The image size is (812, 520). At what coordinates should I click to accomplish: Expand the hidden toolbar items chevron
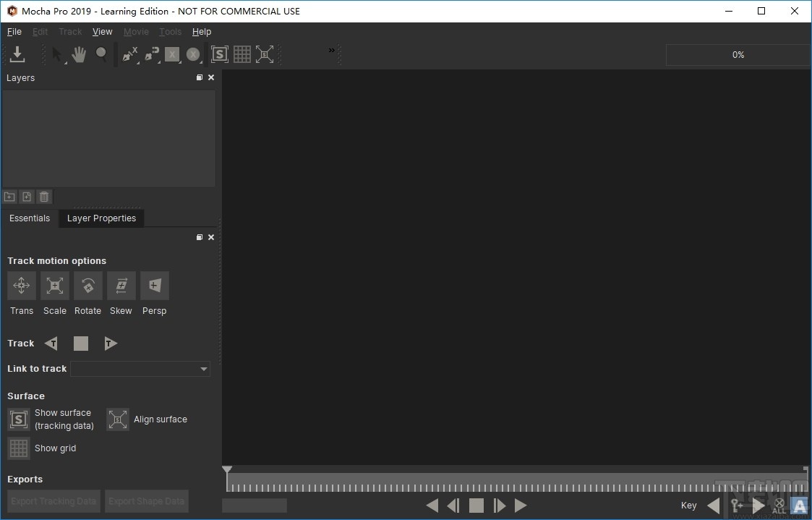(x=331, y=51)
